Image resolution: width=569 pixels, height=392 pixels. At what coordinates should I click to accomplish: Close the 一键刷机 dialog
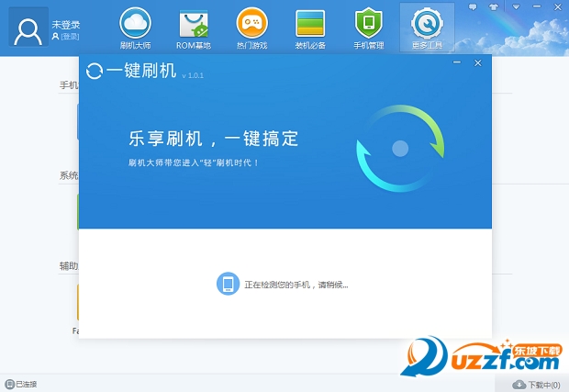pyautogui.click(x=478, y=62)
